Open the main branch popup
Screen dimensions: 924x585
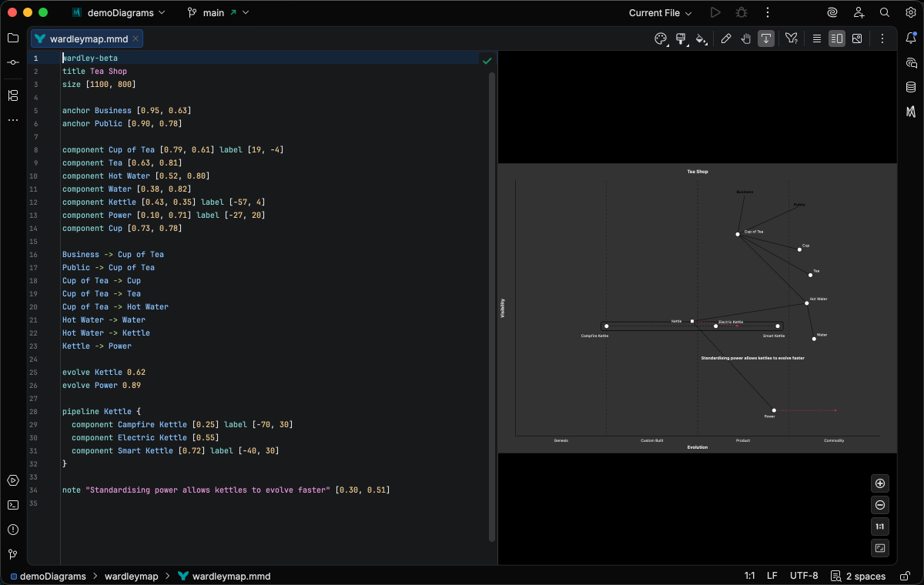click(218, 12)
